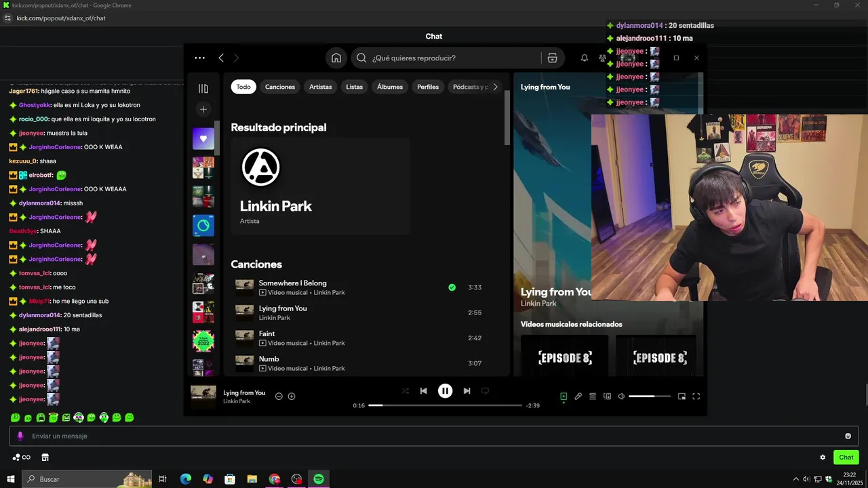Open the play queue
Viewport: 868px width, 488px height.
click(592, 396)
